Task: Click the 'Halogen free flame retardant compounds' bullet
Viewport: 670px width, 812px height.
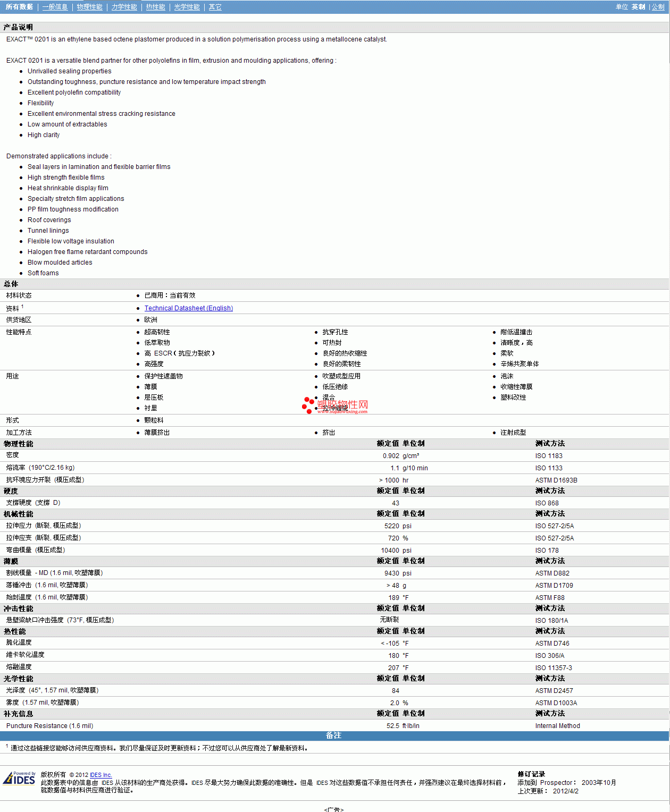Action: [x=88, y=252]
